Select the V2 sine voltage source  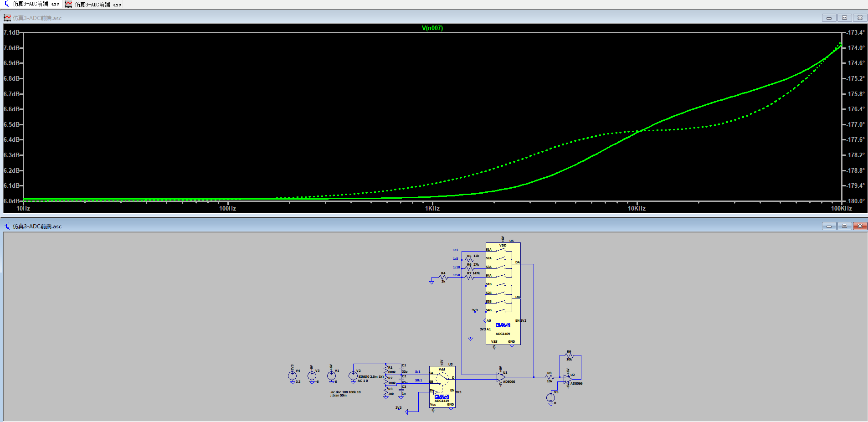353,376
